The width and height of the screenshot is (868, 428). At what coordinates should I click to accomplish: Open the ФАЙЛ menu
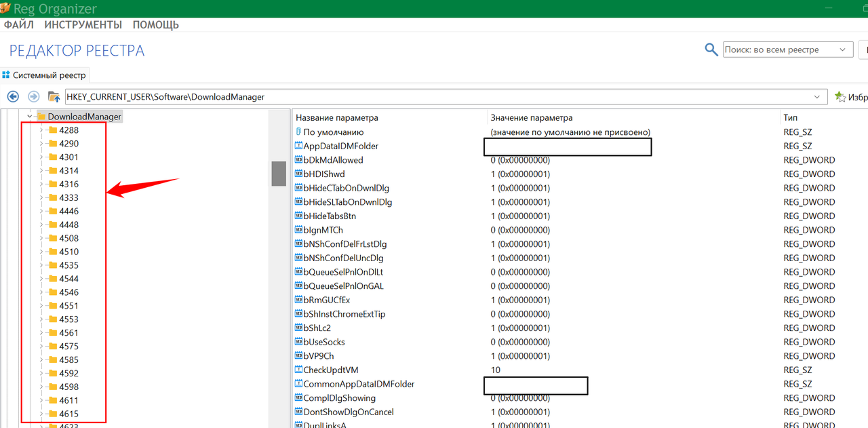(x=19, y=25)
